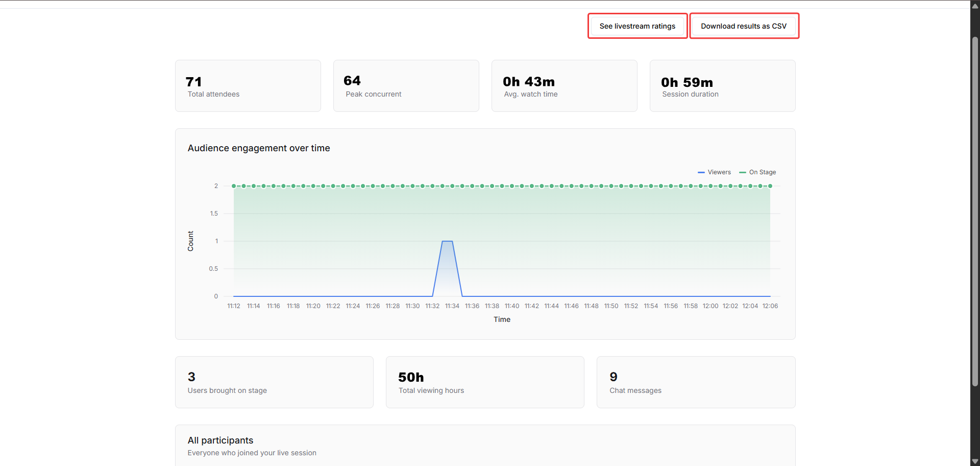The height and width of the screenshot is (466, 980).
Task: Click the Total viewing hours card
Action: (485, 382)
